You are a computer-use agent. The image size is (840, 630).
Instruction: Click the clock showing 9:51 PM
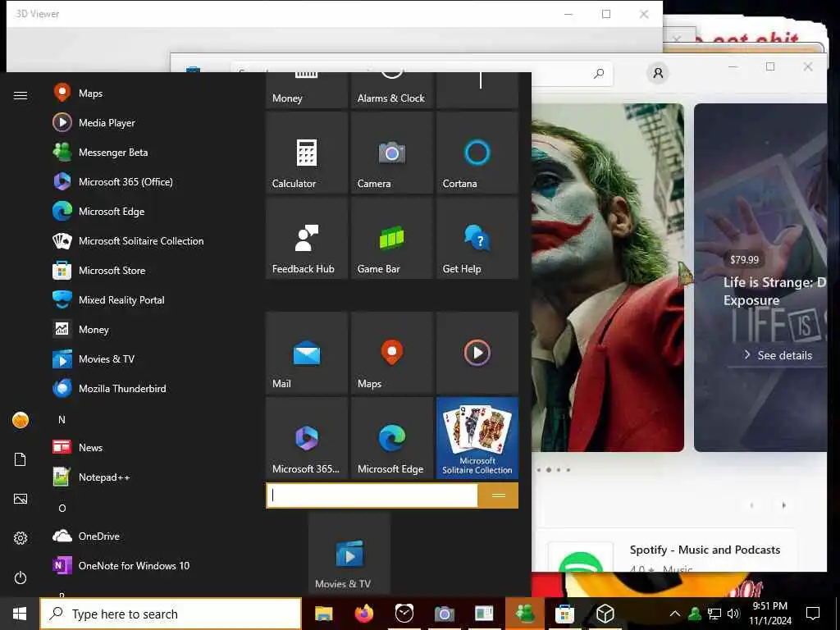769,614
